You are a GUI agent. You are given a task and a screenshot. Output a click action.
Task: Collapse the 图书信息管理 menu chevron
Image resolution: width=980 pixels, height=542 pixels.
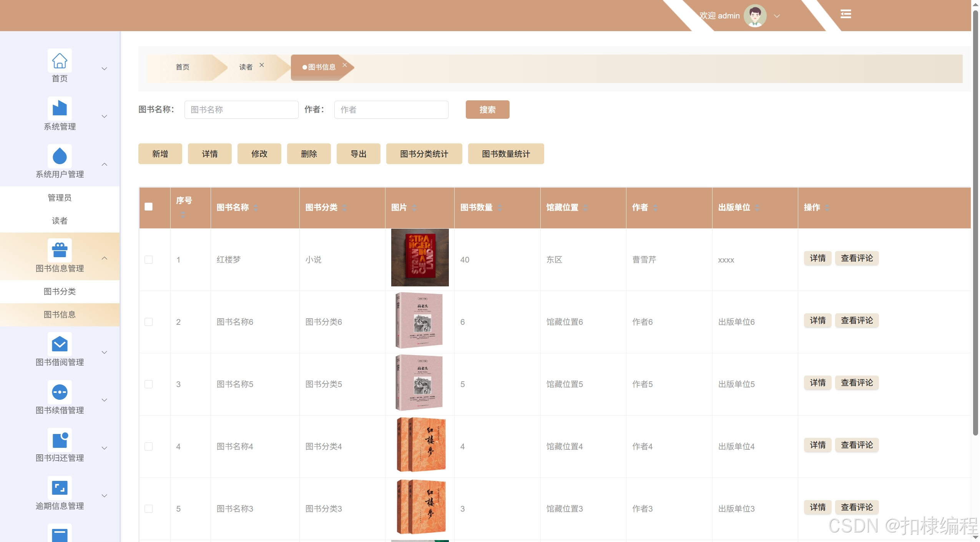[x=105, y=258]
